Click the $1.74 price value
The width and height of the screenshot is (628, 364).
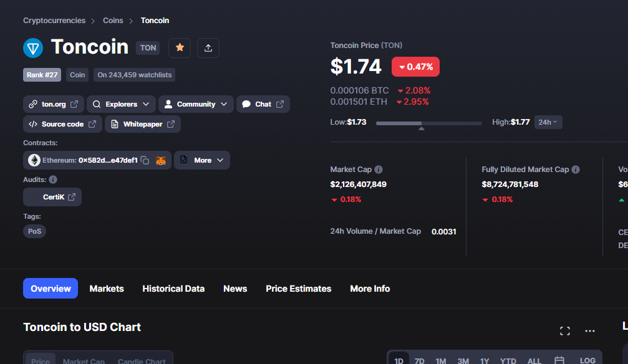point(355,67)
